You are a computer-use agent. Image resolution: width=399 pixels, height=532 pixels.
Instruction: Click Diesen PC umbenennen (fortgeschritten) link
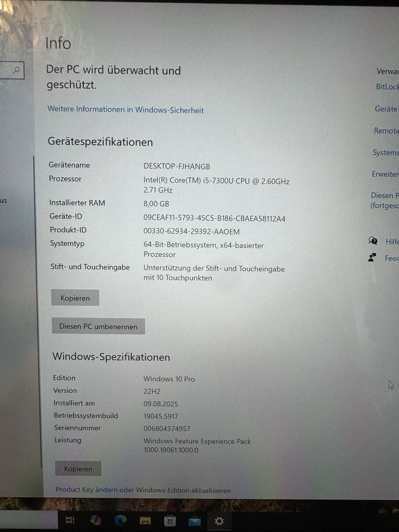[385, 201]
